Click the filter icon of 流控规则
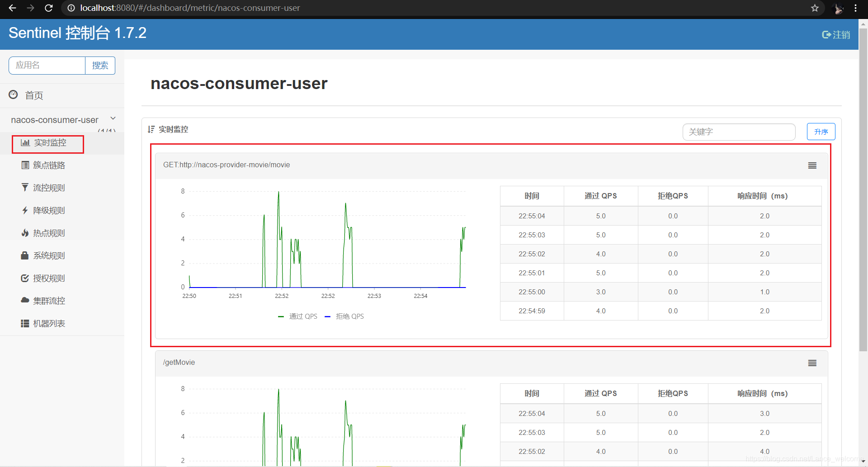 25,187
